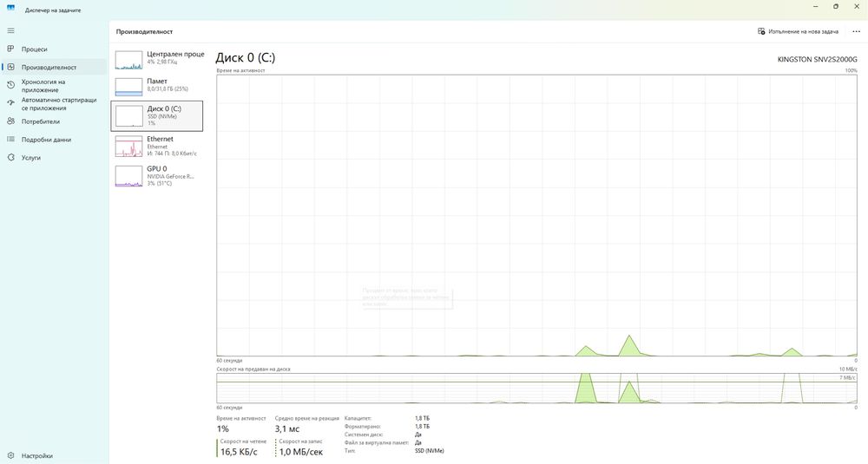
Task: Close the Task Manager window
Action: pos(857,7)
